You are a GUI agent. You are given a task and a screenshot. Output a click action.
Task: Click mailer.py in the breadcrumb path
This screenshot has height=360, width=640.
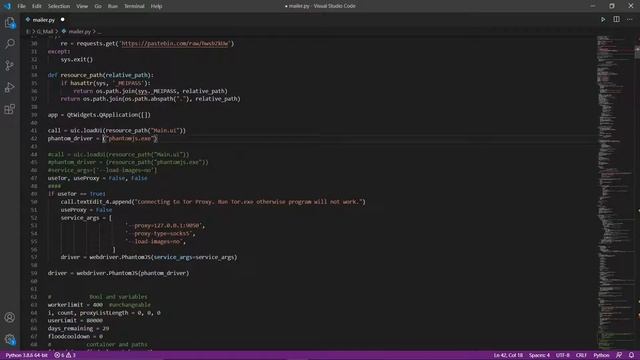80,31
